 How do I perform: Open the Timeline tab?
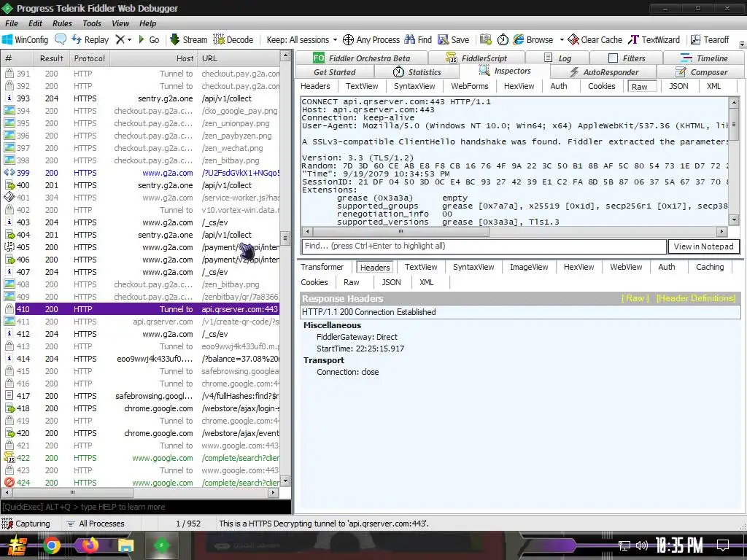704,58
